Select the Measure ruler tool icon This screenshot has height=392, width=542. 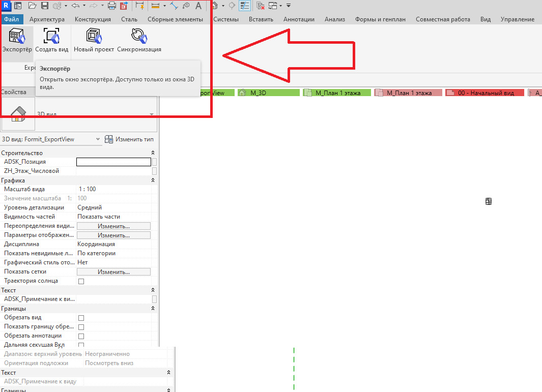(156, 6)
